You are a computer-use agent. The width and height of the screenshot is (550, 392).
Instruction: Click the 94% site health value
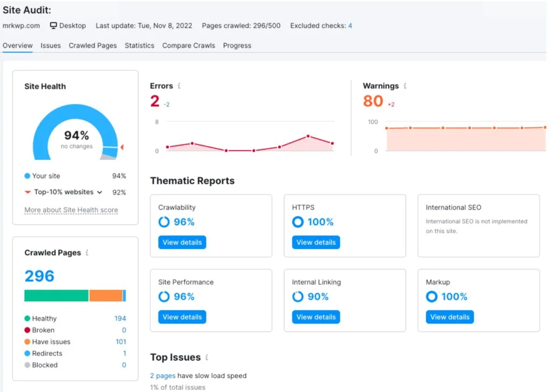(x=76, y=135)
